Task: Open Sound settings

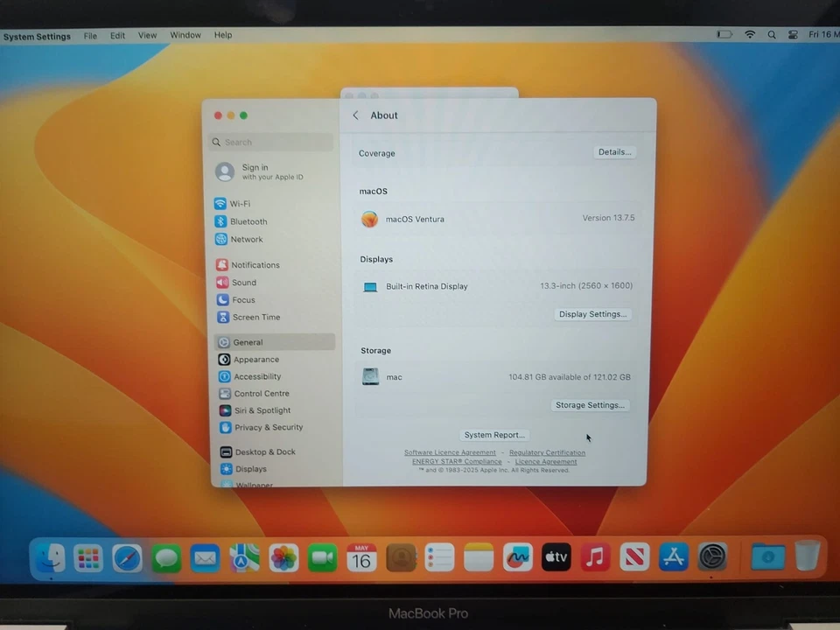Action: (x=236, y=283)
